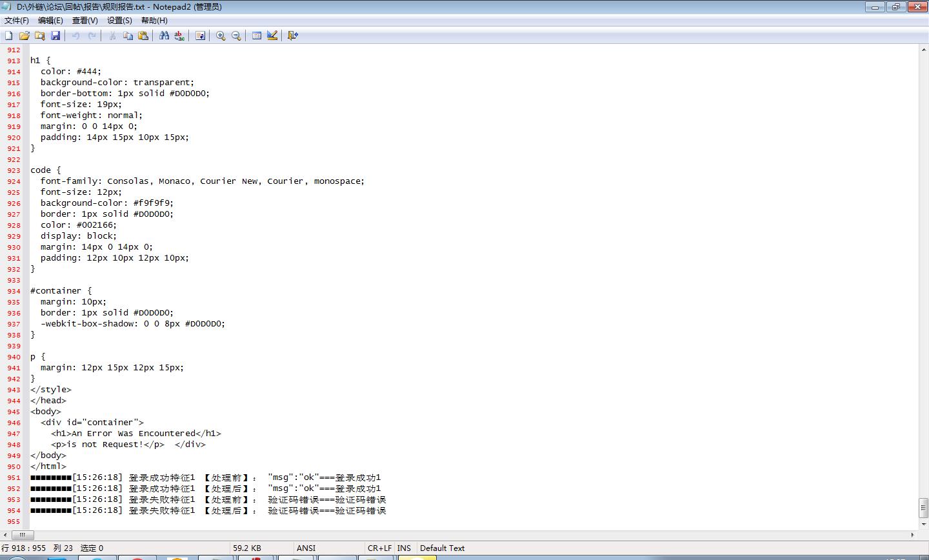Click the Exit door icon

pyautogui.click(x=292, y=35)
